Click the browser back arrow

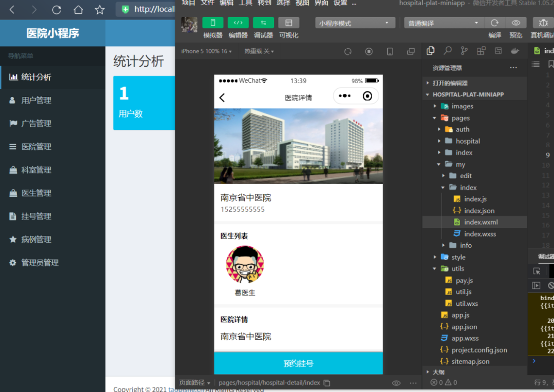pos(12,10)
